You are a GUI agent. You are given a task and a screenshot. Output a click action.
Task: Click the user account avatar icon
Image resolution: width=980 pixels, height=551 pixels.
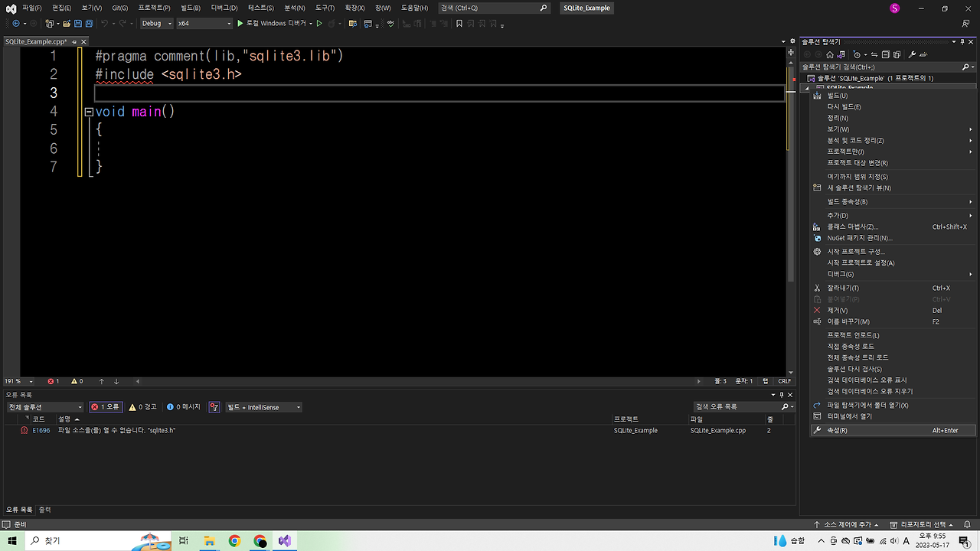click(894, 8)
